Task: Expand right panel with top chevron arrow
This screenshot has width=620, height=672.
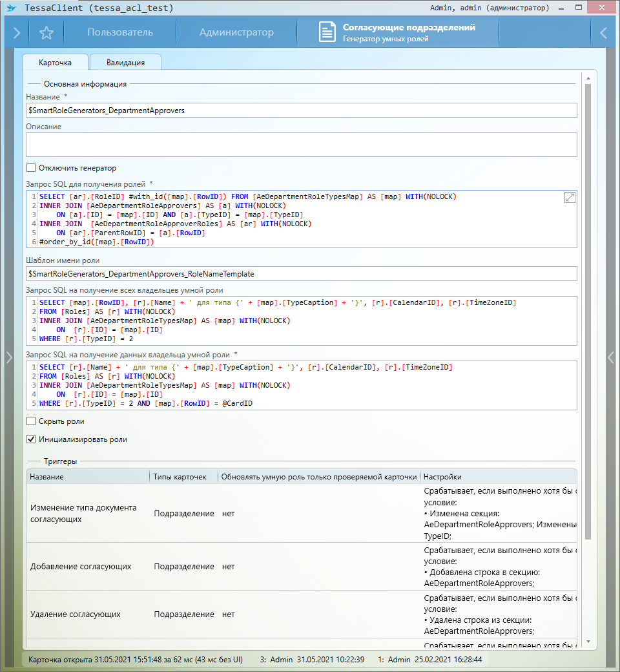Action: click(603, 33)
